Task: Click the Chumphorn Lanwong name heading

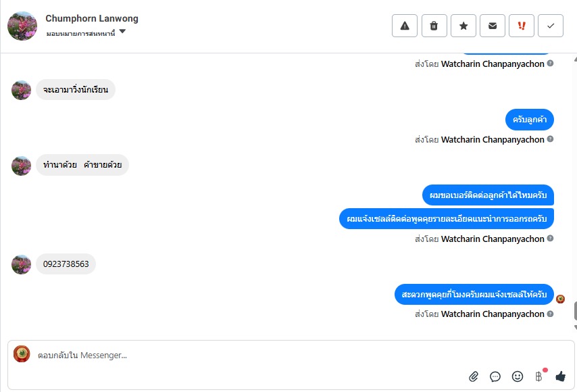Action: point(92,18)
